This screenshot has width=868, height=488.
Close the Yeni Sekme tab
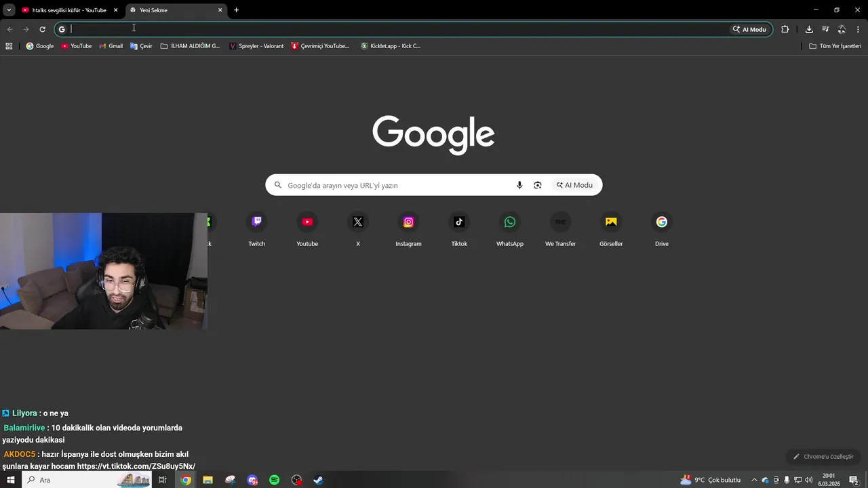click(220, 10)
